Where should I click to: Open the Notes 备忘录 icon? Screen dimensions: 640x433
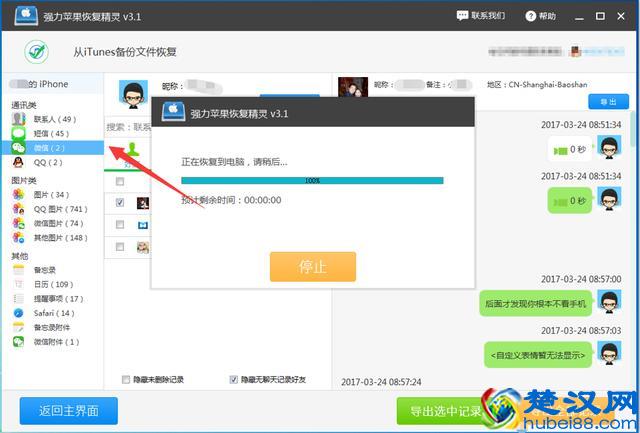pyautogui.click(x=18, y=270)
